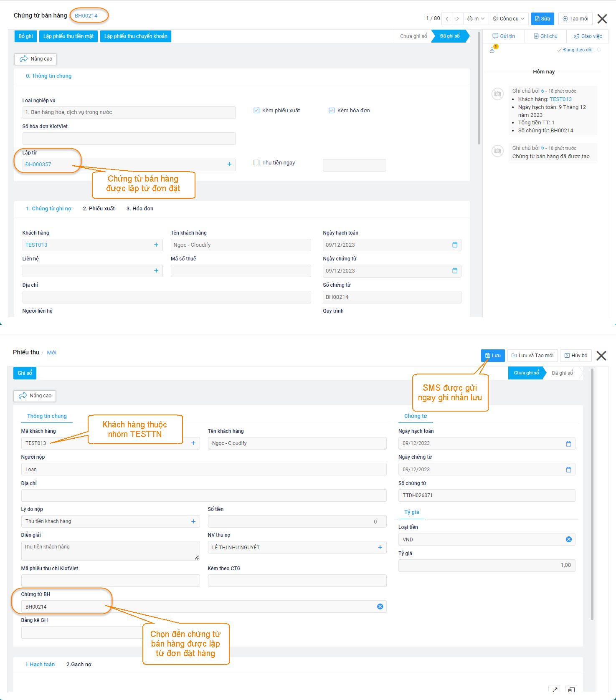Click the Tỷ giá section tab
Screen dimensions: 616x700
(x=411, y=512)
